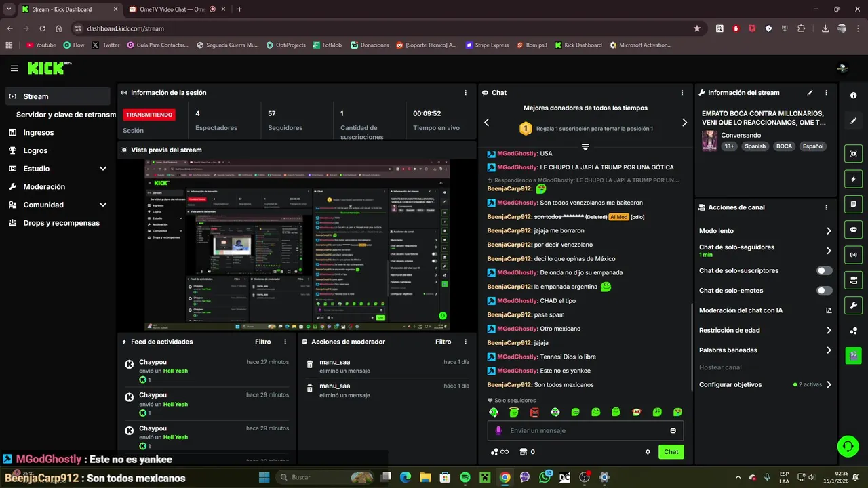Open the shop icon below the message box
Screen dimensions: 868x488
coord(523,452)
